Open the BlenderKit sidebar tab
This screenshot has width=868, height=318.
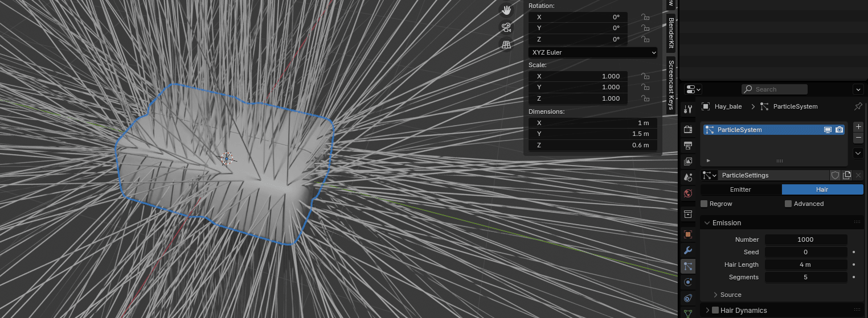671,33
